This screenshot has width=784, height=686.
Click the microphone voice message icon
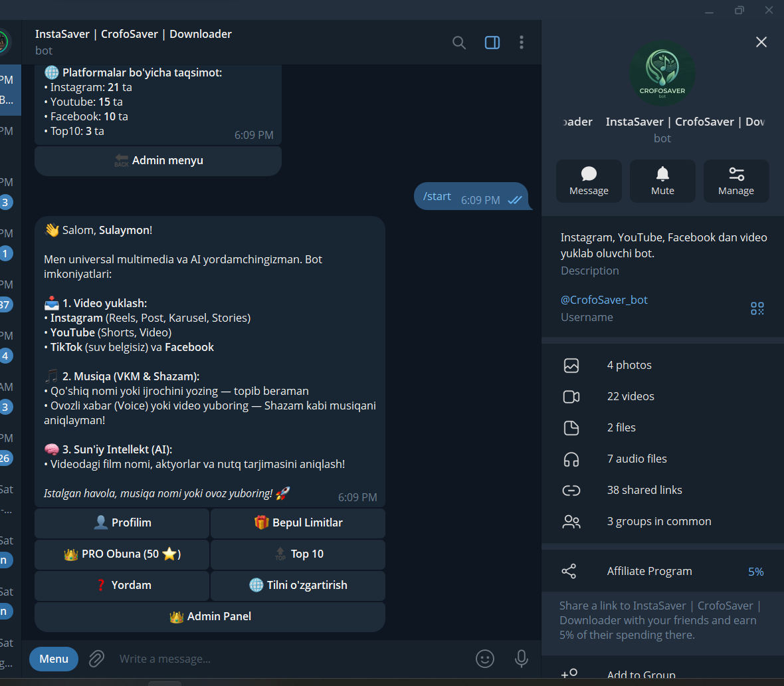click(521, 659)
